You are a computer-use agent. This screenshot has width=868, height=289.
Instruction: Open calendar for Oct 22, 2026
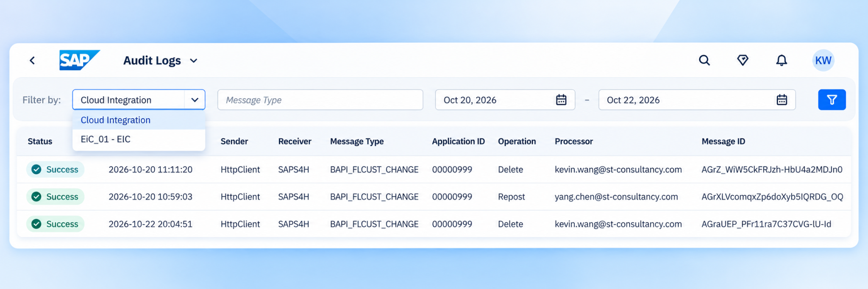pyautogui.click(x=782, y=100)
